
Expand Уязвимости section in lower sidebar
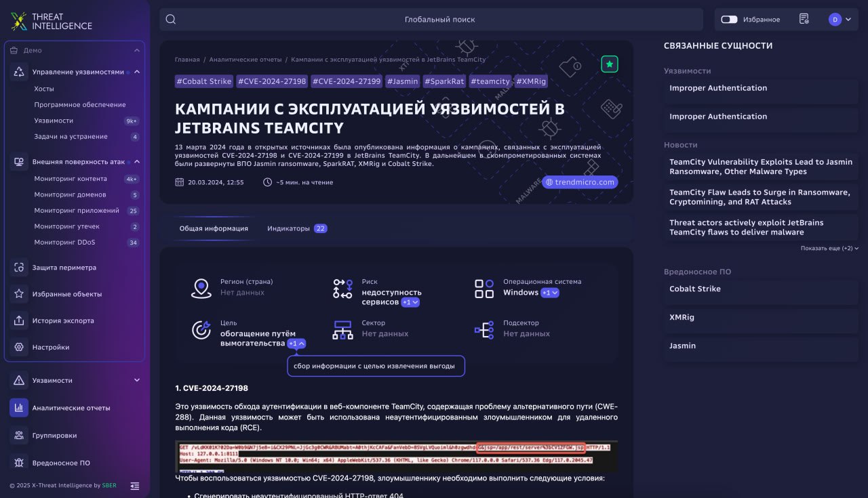coord(137,380)
